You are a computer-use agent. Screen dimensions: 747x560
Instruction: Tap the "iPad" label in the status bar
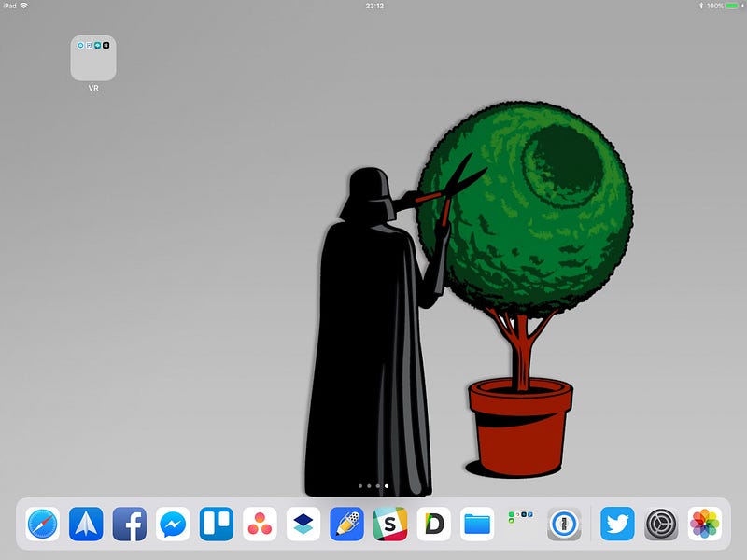click(x=9, y=6)
